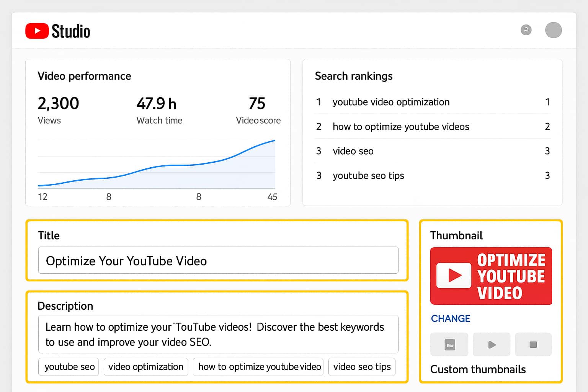Click the YouTube Studio logo
The image size is (588, 392).
[58, 31]
